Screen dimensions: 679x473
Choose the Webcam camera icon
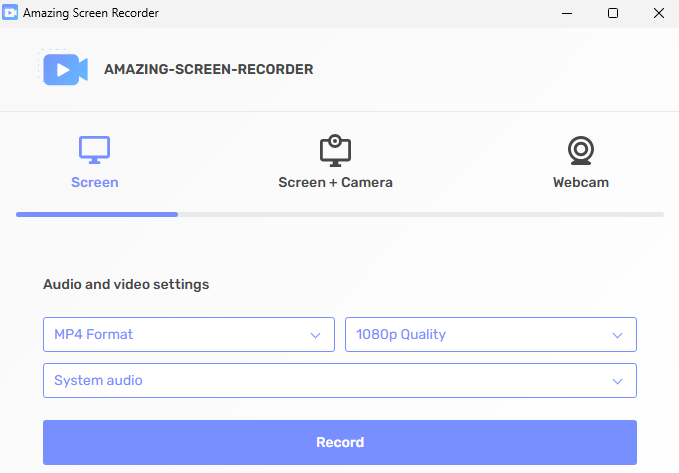coord(580,150)
